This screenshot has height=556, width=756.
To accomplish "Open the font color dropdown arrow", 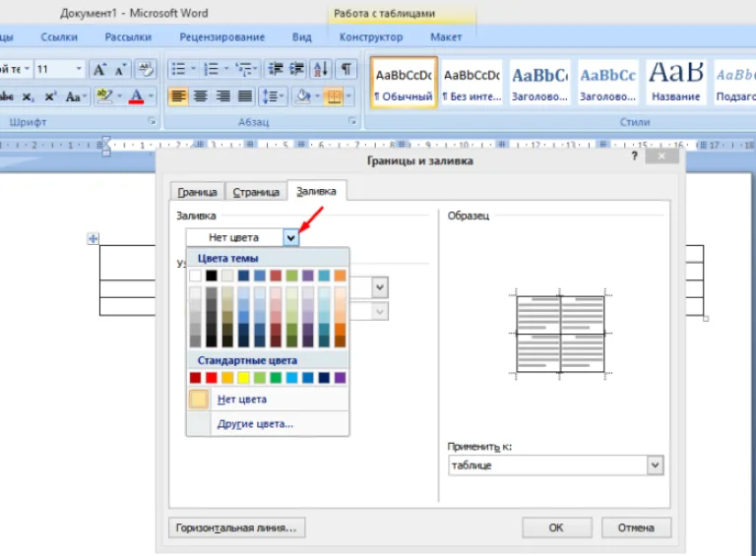I will (x=151, y=96).
